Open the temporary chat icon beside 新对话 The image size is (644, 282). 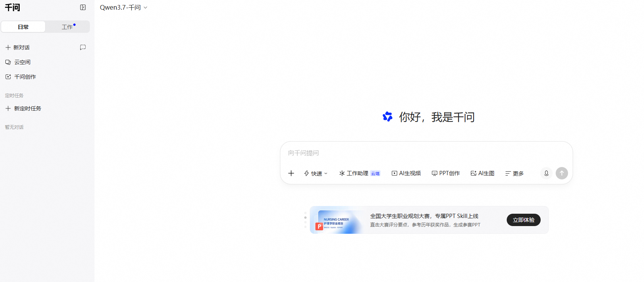(x=83, y=47)
